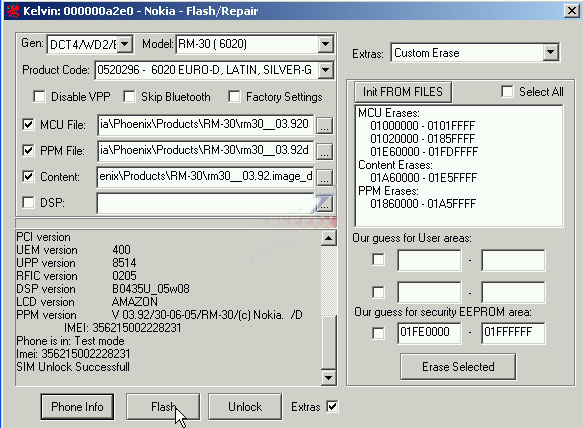This screenshot has height=428, width=583.
Task: Click Init FROM FILES button
Action: 403,92
